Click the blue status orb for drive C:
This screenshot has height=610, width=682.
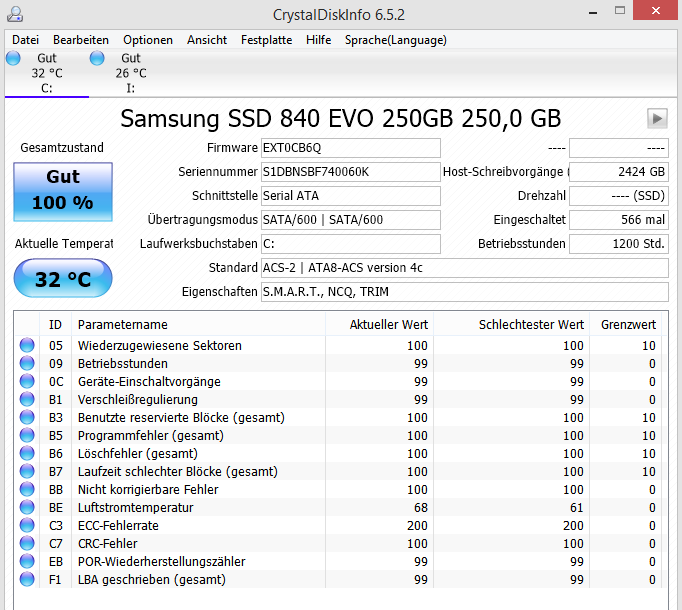[x=13, y=58]
